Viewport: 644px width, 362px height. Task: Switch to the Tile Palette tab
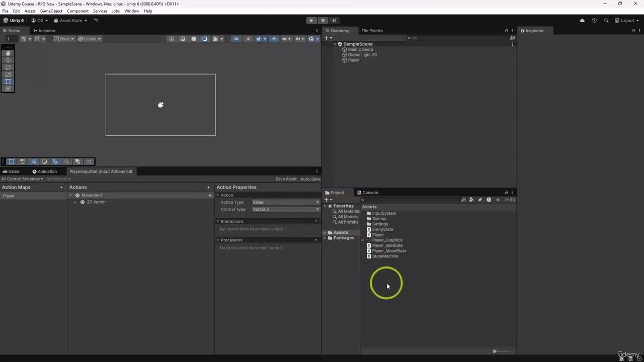372,31
